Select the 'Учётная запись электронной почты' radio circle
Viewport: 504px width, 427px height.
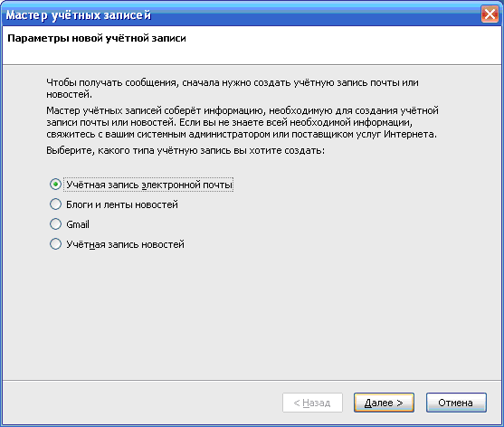(55, 185)
